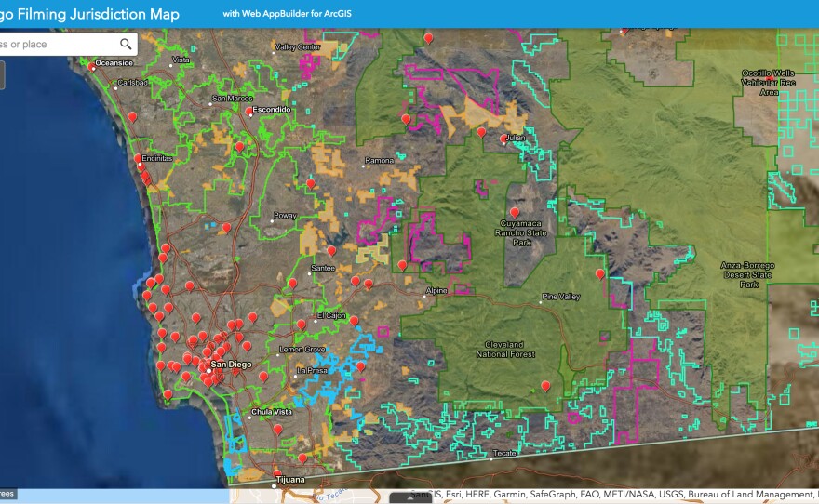Click the pin in southern Cleveland National Forest
This screenshot has width=819, height=504.
546,386
